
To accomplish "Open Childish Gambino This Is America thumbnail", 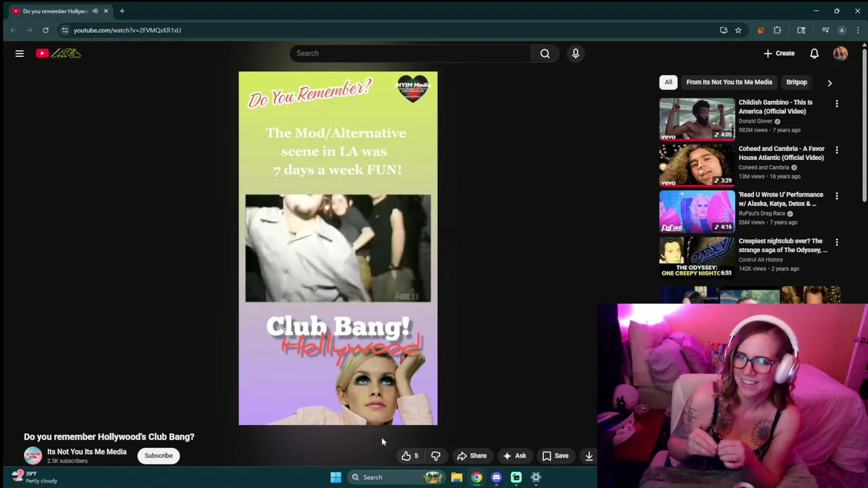I will click(697, 119).
